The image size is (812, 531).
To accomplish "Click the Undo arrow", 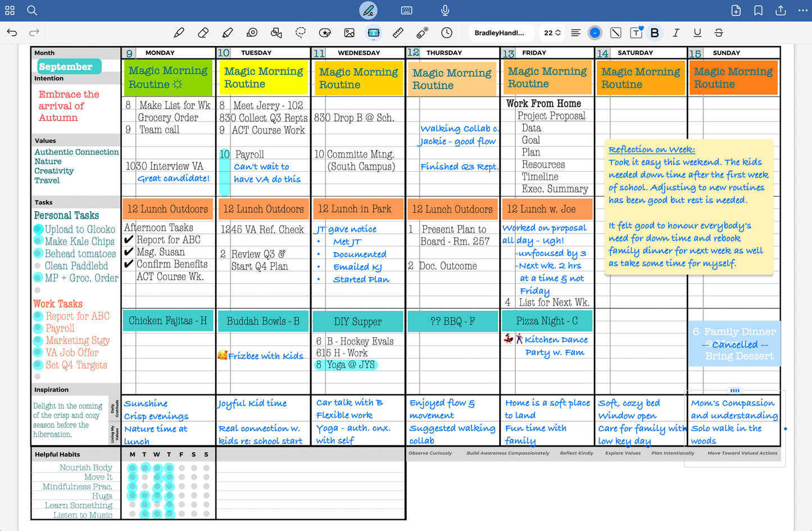I will (12, 33).
